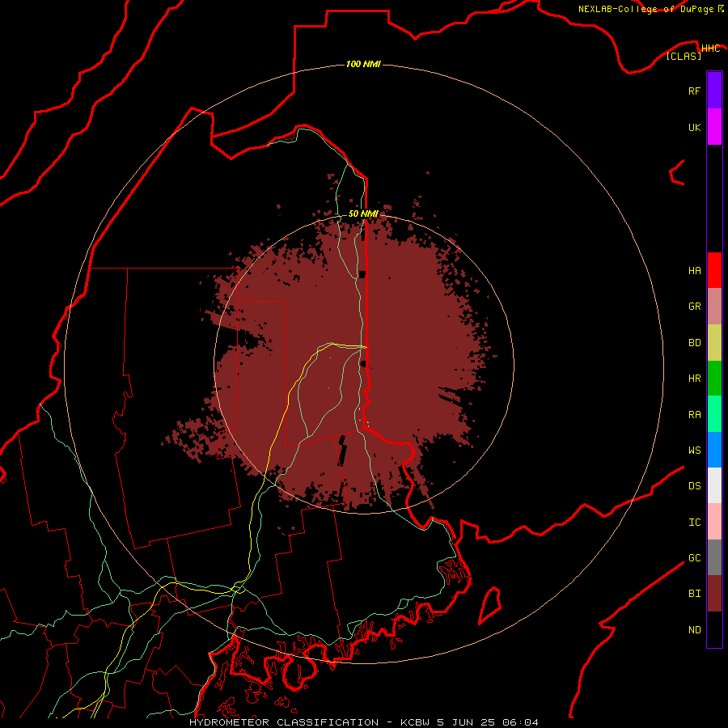Click the UK magenta legend swatch
728x728 pixels.
(x=714, y=127)
